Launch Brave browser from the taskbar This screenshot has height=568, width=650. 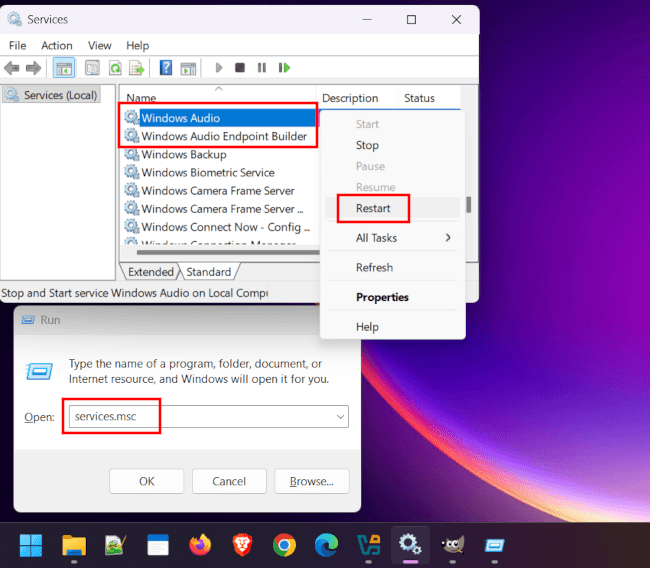[243, 545]
